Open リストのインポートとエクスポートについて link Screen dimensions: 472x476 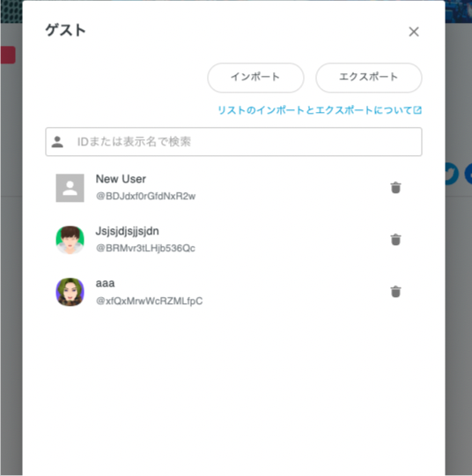tap(320, 110)
